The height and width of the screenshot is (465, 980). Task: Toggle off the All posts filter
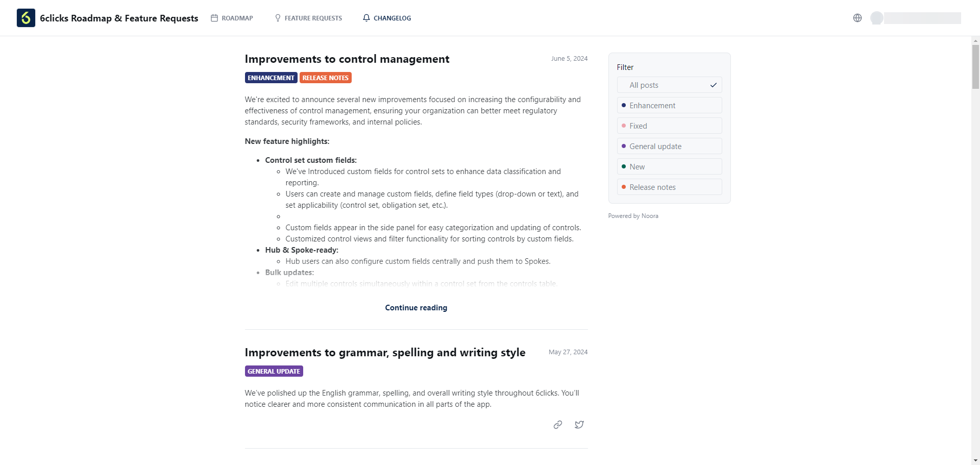(669, 85)
